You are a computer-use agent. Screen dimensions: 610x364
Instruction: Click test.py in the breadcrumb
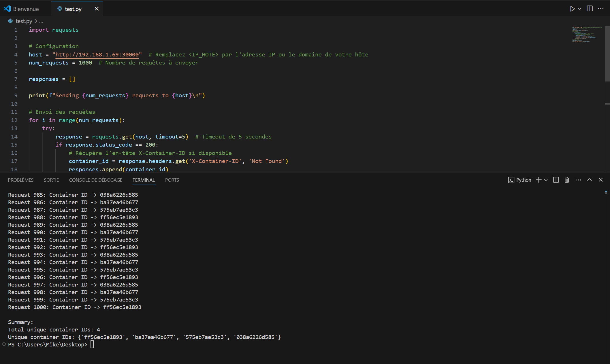(x=24, y=21)
